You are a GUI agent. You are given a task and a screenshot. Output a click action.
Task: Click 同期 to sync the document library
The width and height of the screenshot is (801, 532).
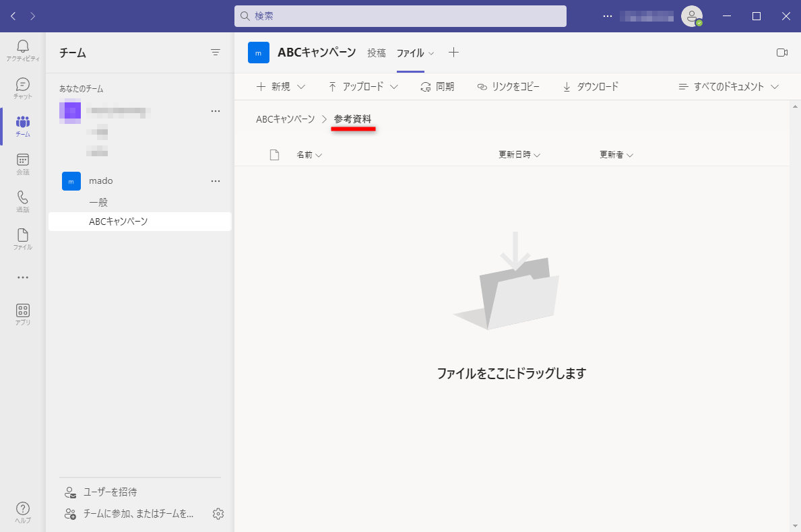pyautogui.click(x=437, y=86)
